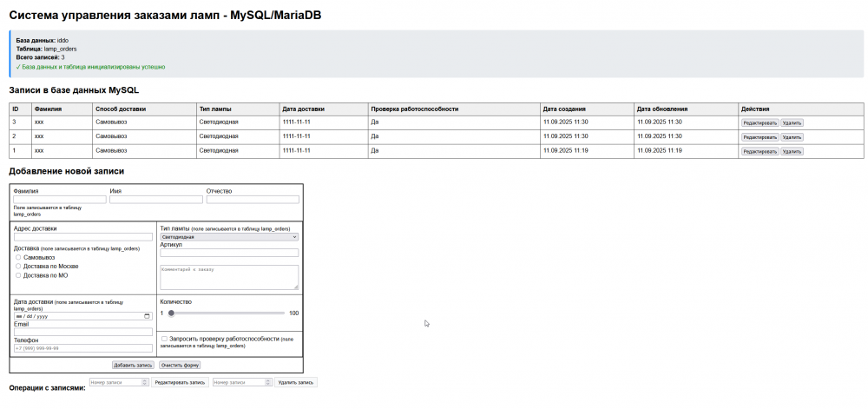Image resolution: width=868 pixels, height=409 pixels.
Task: Click the Добавить запись button
Action: 133,366
